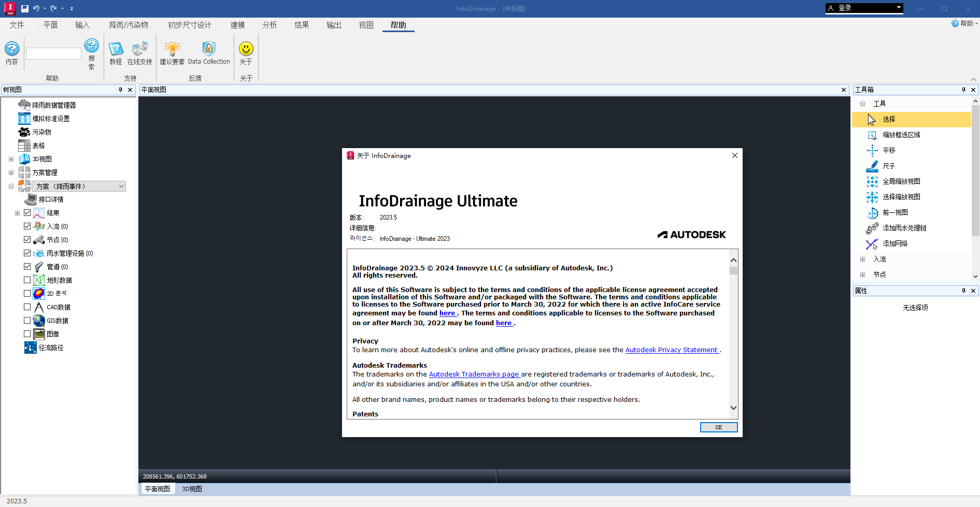Expand the 结果 results tree node
Screen dimensions: 980x507
click(x=17, y=213)
